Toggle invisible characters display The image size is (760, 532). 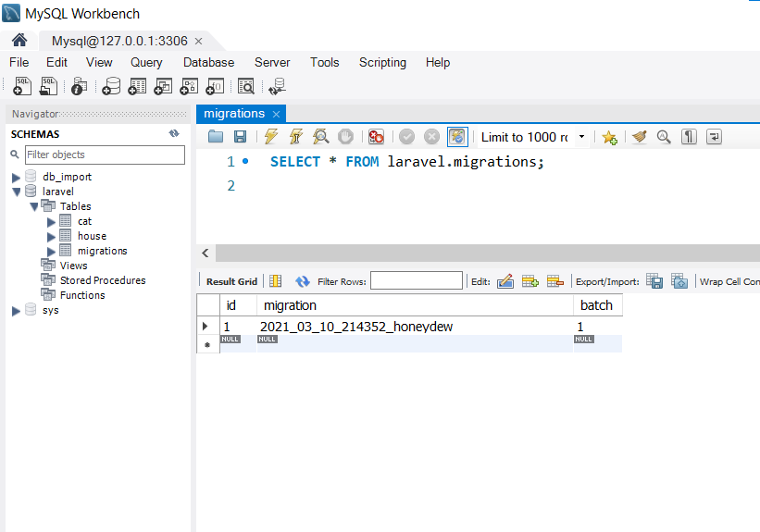pyautogui.click(x=689, y=137)
